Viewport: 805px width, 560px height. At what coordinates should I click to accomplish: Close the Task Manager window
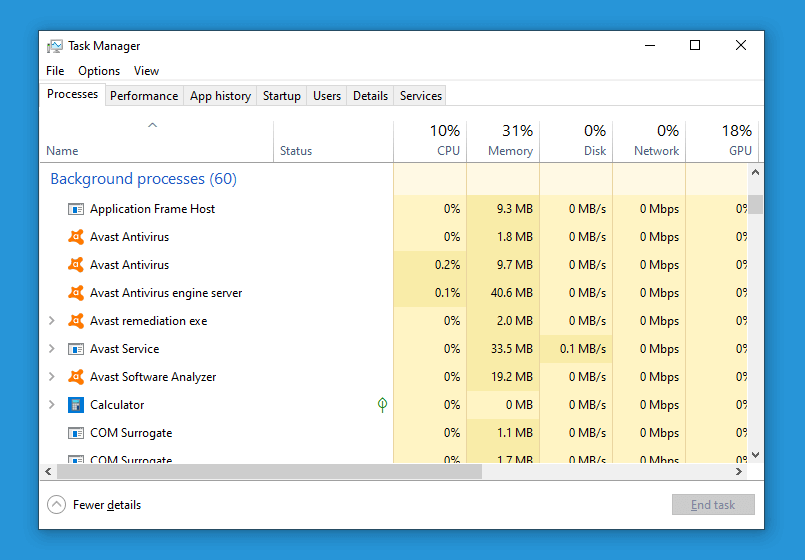(x=741, y=45)
